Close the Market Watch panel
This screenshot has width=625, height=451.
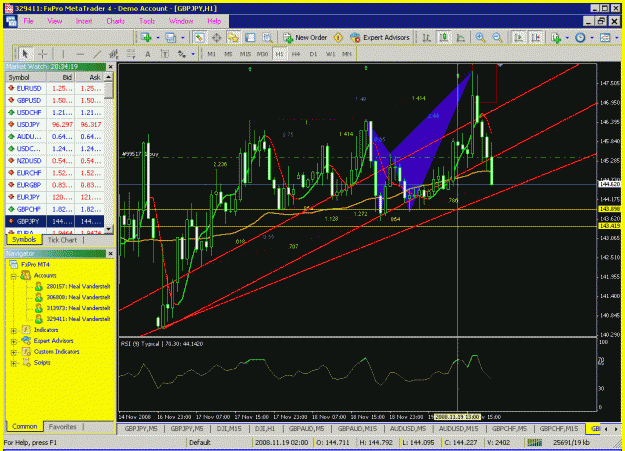click(x=111, y=67)
